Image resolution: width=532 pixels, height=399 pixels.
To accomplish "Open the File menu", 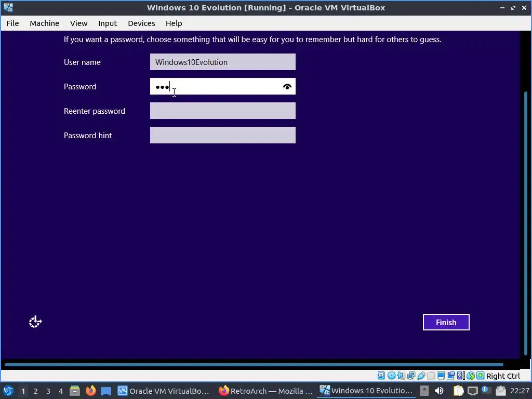I will click(12, 23).
